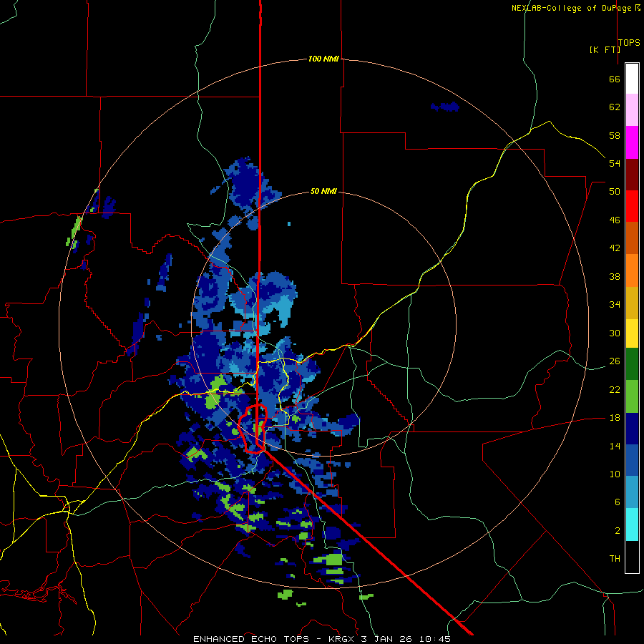Click the 14 legend value
This screenshot has width=644, height=644.
(x=615, y=446)
